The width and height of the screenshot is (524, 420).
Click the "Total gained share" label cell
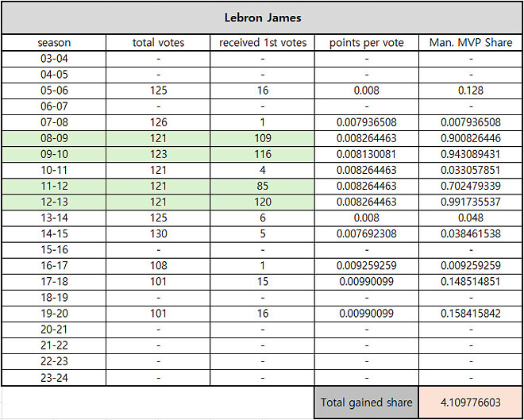[x=367, y=403]
